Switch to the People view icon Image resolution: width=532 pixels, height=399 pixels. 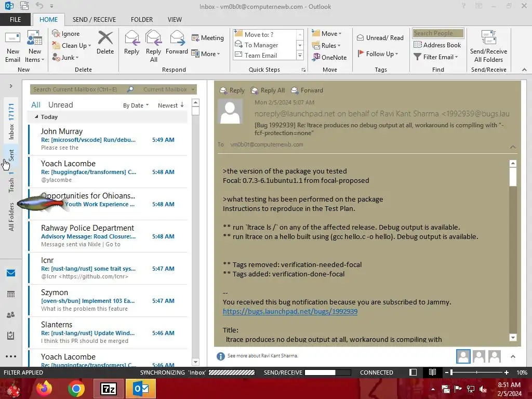[11, 315]
